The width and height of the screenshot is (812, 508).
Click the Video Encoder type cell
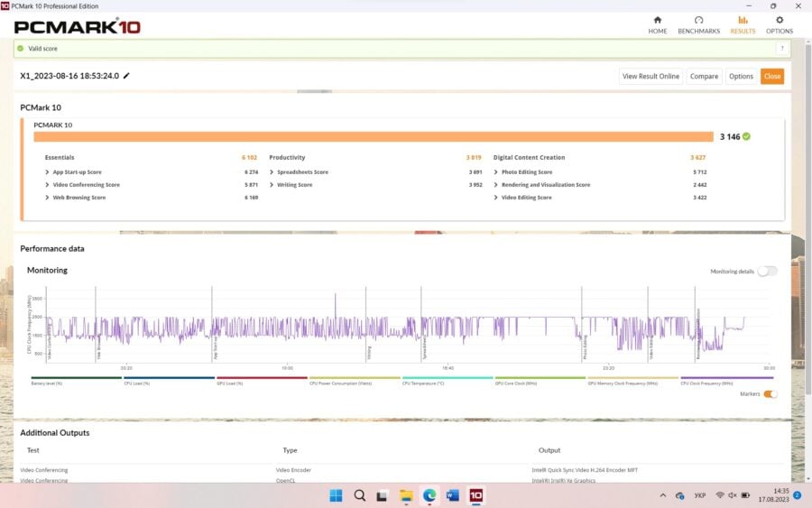[293, 470]
